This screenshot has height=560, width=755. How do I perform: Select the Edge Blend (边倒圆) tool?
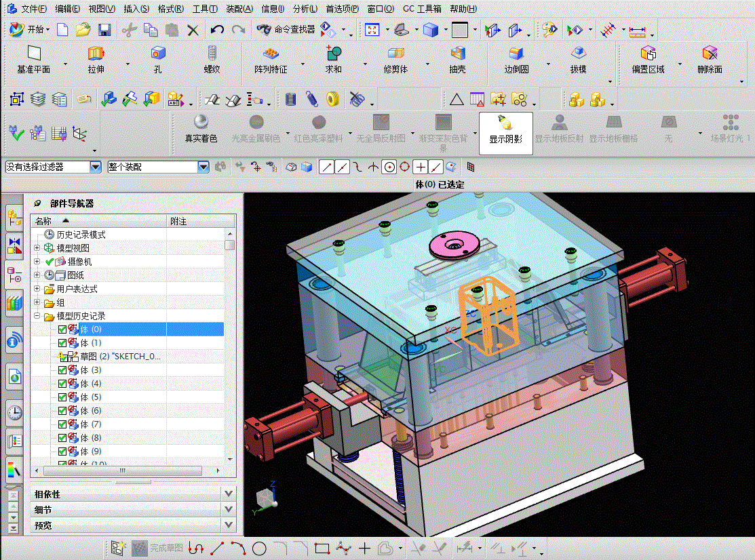pos(517,60)
